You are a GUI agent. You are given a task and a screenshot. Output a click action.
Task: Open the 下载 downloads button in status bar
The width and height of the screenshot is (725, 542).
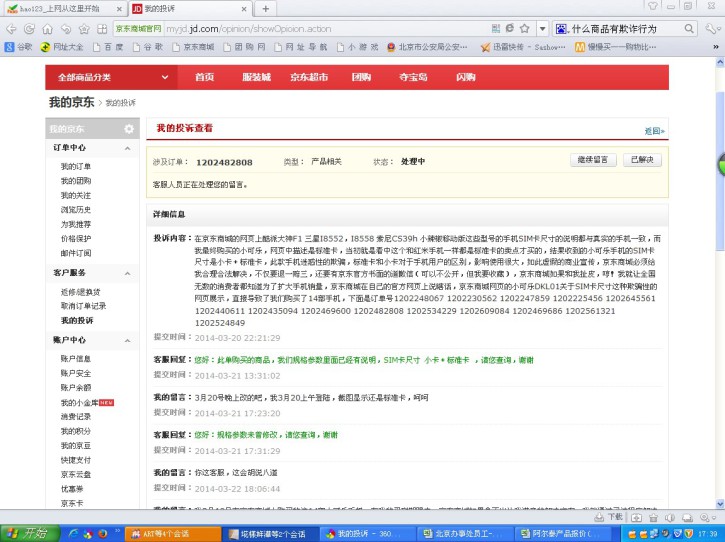pyautogui.click(x=609, y=517)
